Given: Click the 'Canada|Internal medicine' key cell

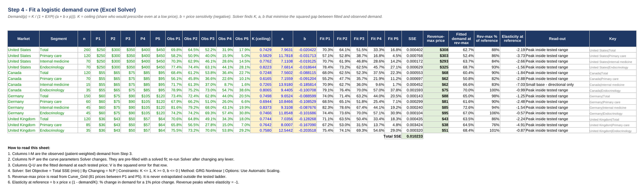Looking at the screenshot, I should click(613, 85).
